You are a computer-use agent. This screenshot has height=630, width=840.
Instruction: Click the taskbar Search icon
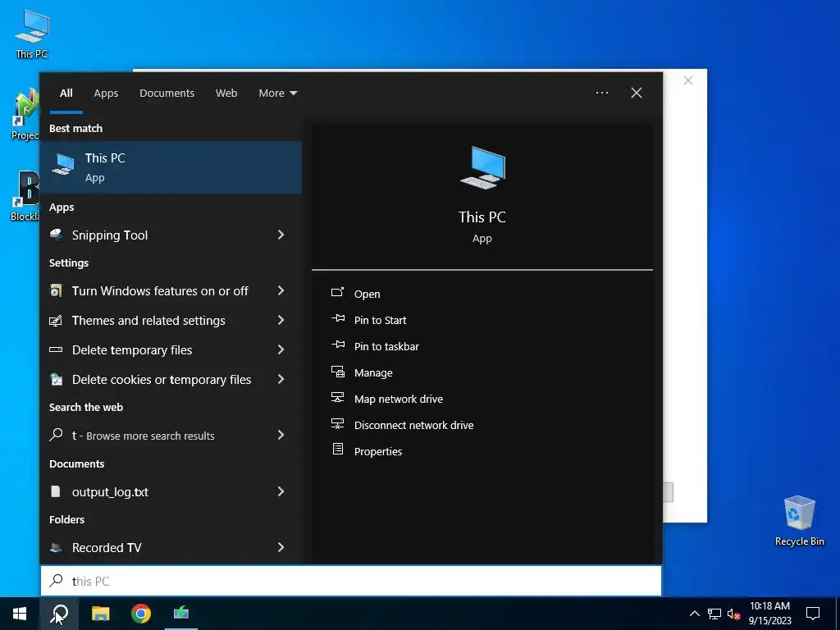click(x=59, y=614)
